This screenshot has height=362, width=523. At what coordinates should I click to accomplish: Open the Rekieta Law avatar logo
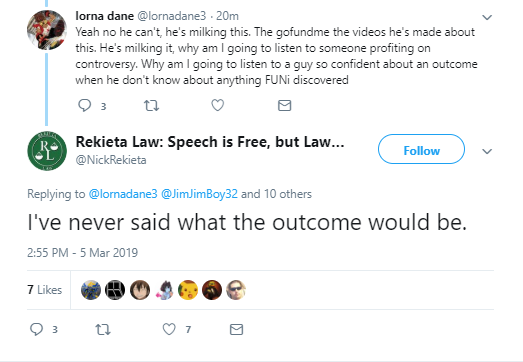coord(47,151)
